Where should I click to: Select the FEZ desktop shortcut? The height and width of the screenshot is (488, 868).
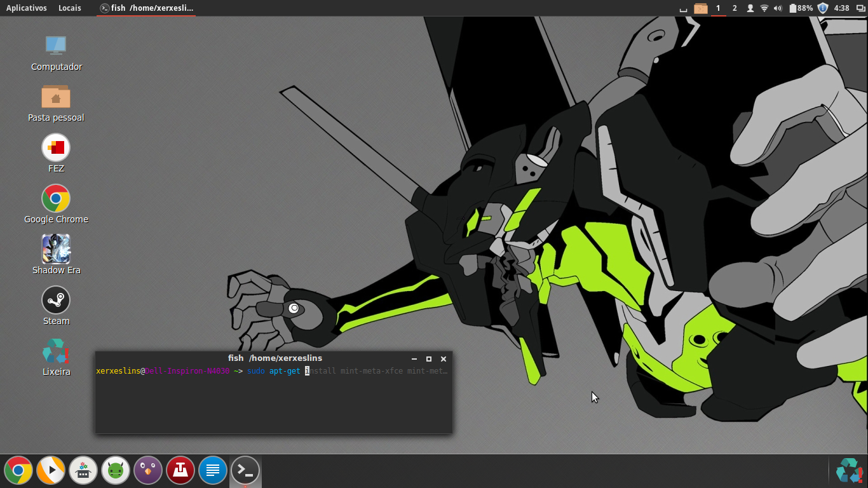(56, 153)
